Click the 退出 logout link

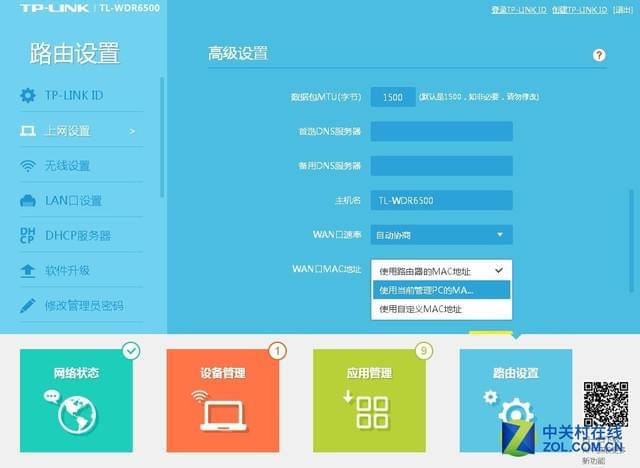(x=623, y=10)
